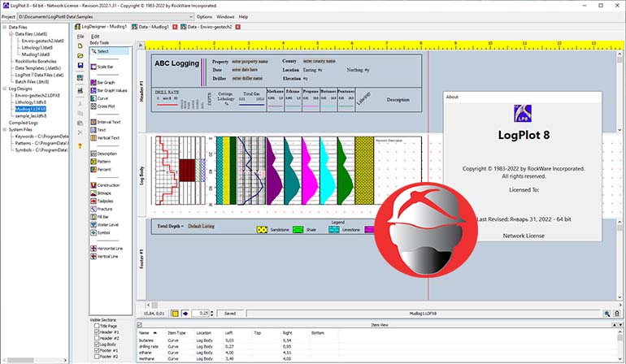The height and width of the screenshot is (364, 626).
Task: Click the New file toolbar icon
Action: click(x=80, y=45)
